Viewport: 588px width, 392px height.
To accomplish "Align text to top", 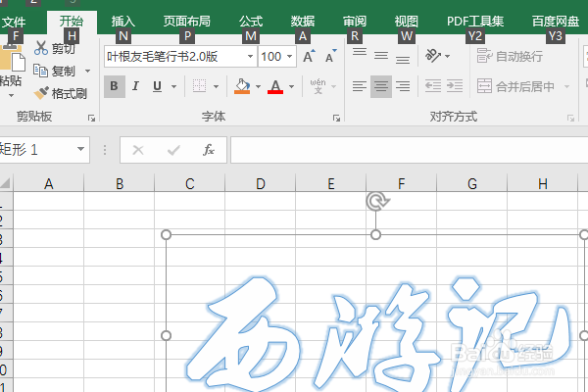I will point(360,52).
